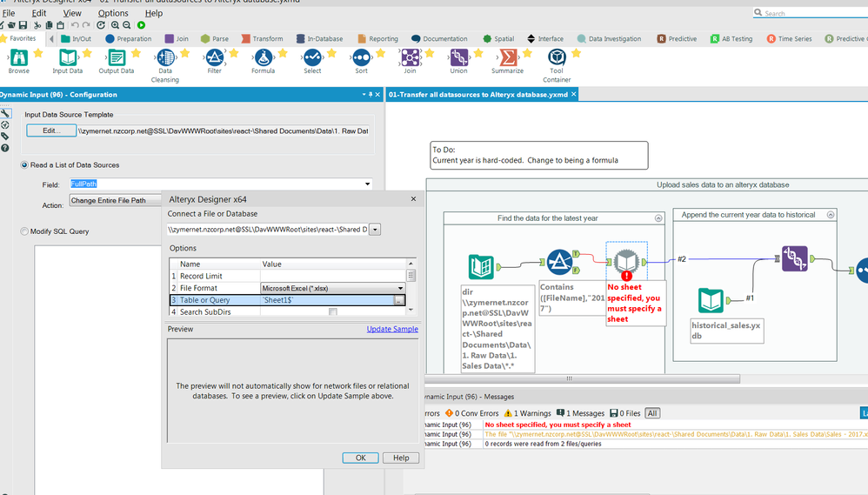868x495 pixels.
Task: Click the refresh arrow icon in toolbar
Action: [101, 25]
